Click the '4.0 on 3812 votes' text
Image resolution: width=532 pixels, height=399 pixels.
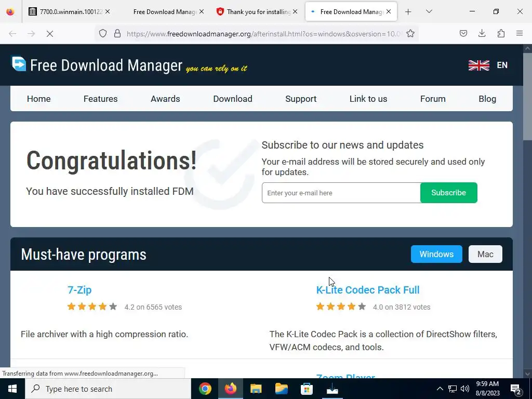(x=402, y=307)
